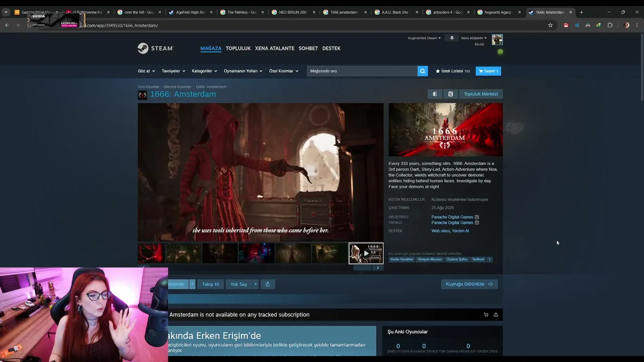Close the 'hogwarts legacy' browser tab
644x362 pixels.
click(519, 12)
